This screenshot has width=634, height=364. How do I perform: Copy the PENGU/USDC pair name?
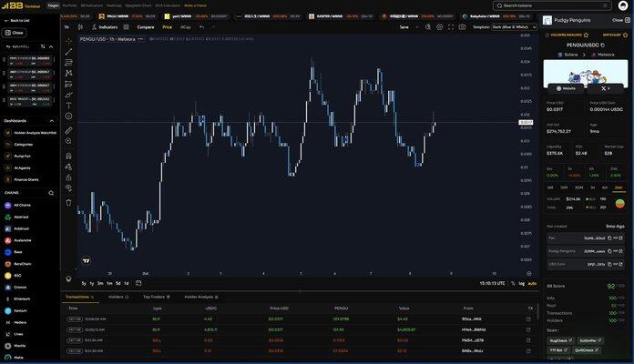(x=603, y=45)
